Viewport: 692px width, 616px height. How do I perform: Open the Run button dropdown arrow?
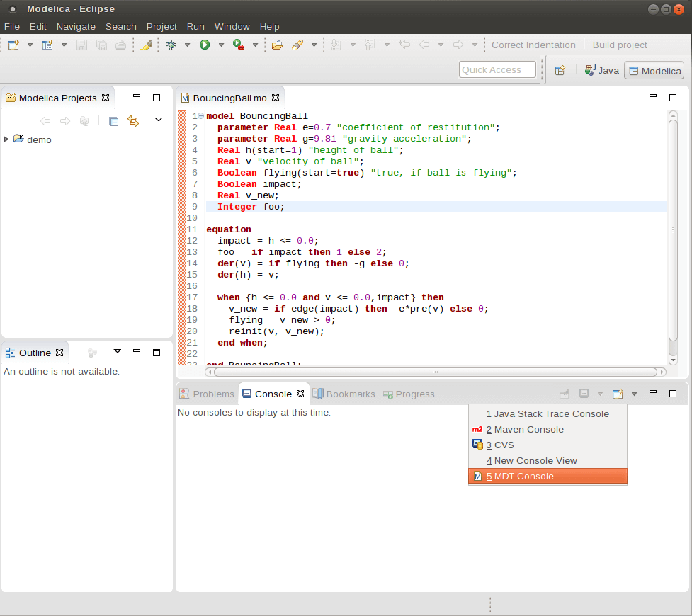[220, 45]
